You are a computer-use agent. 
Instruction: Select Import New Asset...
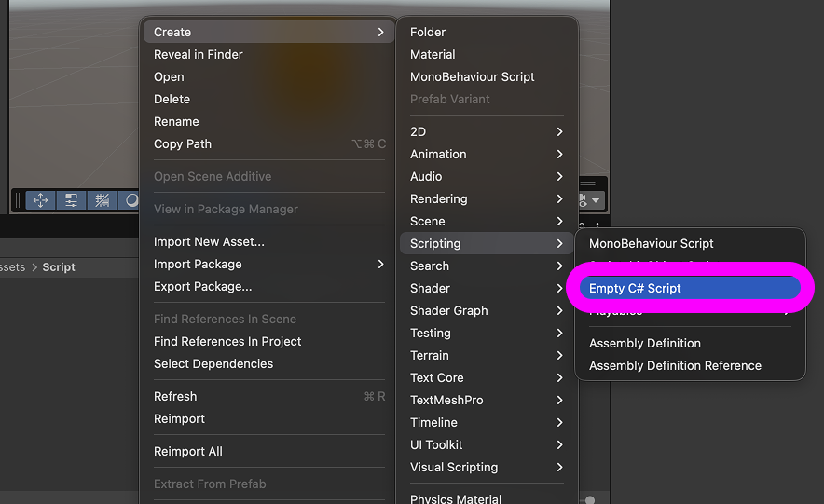[x=268, y=241]
